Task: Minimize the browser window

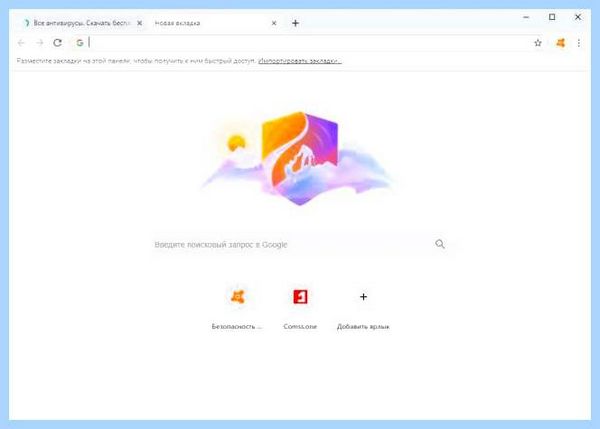Action: [526, 17]
